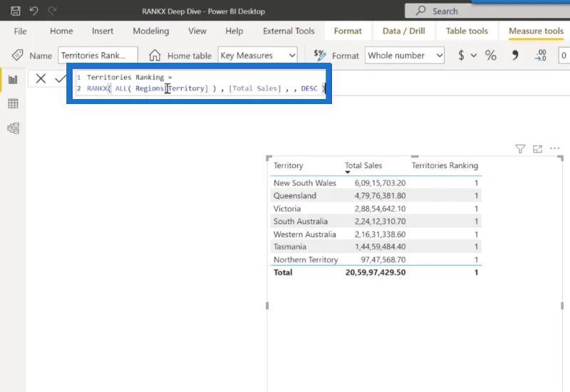The height and width of the screenshot is (392, 570).
Task: Select the Northern Territory row
Action: [376, 259]
